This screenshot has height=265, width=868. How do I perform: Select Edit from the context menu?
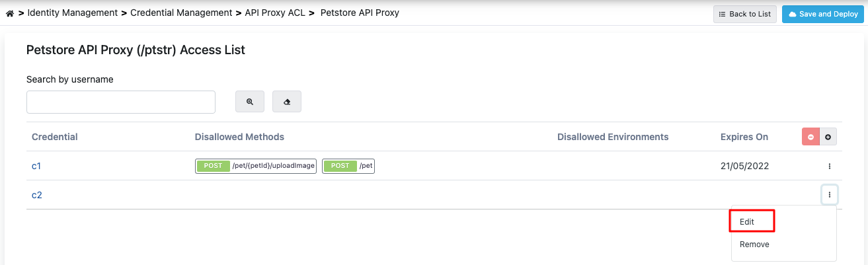click(x=752, y=222)
